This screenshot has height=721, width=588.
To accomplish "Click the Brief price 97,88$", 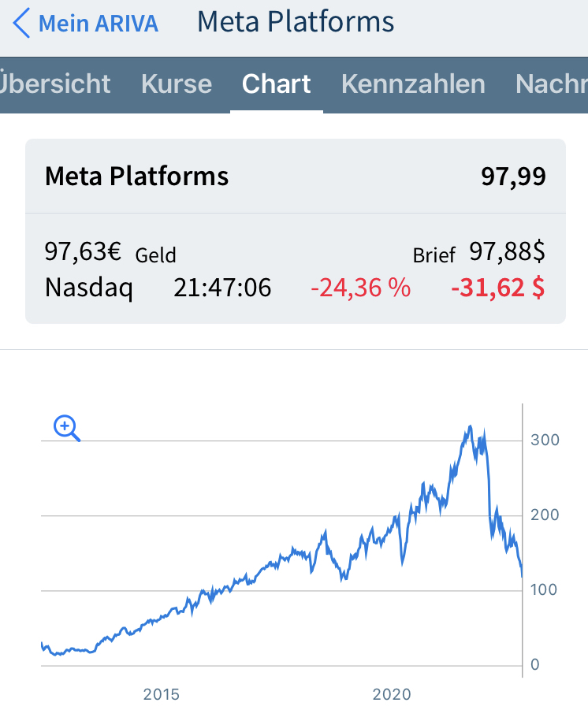I will (x=508, y=250).
